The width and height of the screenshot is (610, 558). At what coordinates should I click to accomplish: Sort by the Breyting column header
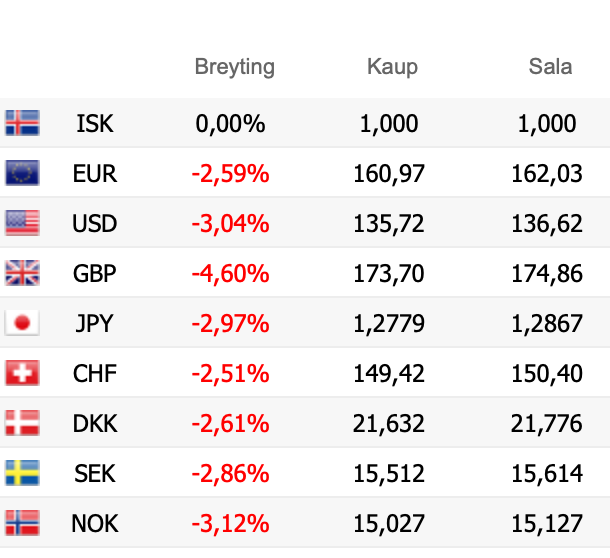(234, 68)
